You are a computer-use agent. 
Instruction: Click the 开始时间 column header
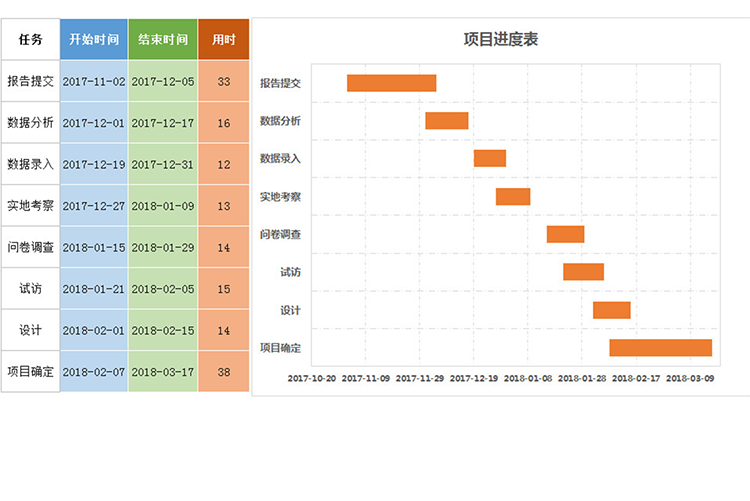tap(94, 40)
